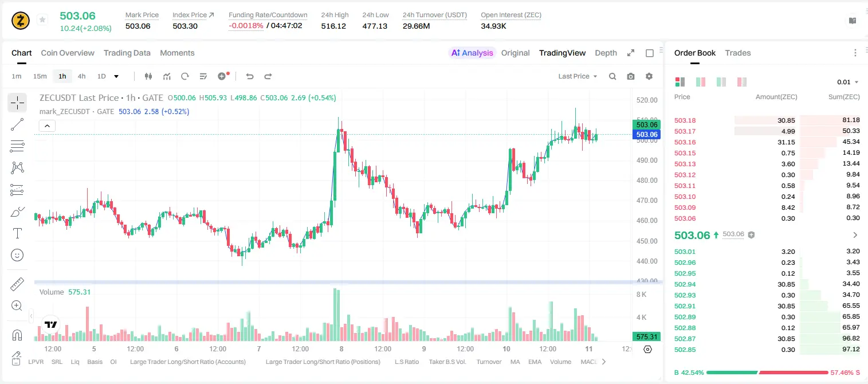Open chart settings gear icon
Image resolution: width=868 pixels, height=384 pixels.
tap(649, 76)
